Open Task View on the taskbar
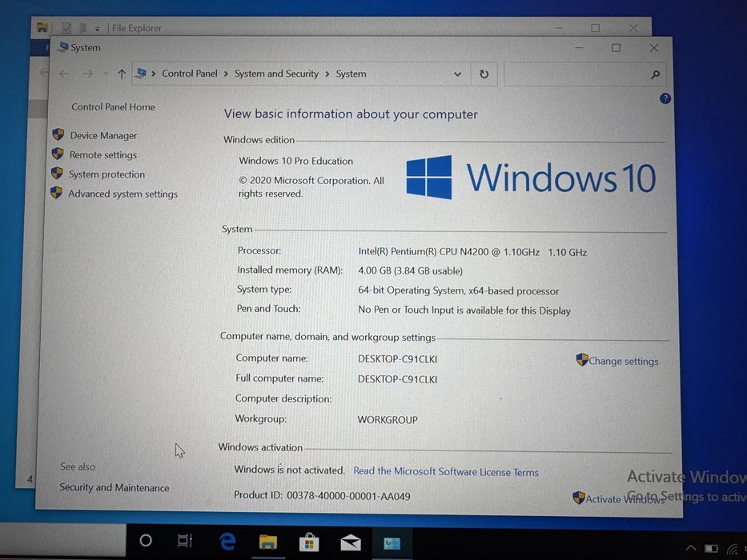The image size is (747, 560). click(x=185, y=541)
